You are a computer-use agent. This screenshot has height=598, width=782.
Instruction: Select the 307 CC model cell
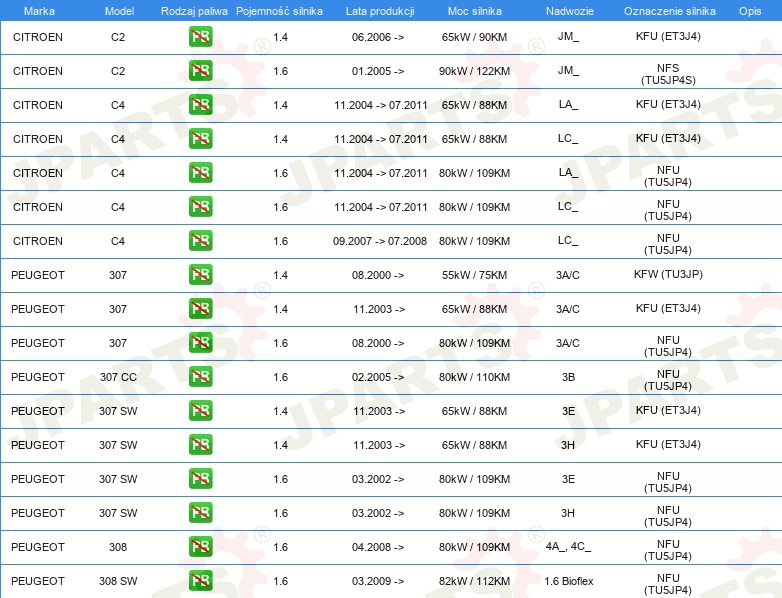click(x=118, y=377)
